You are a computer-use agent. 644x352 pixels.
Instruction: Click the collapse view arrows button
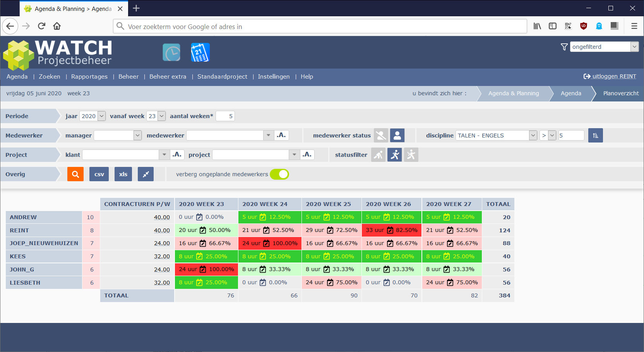(x=146, y=174)
